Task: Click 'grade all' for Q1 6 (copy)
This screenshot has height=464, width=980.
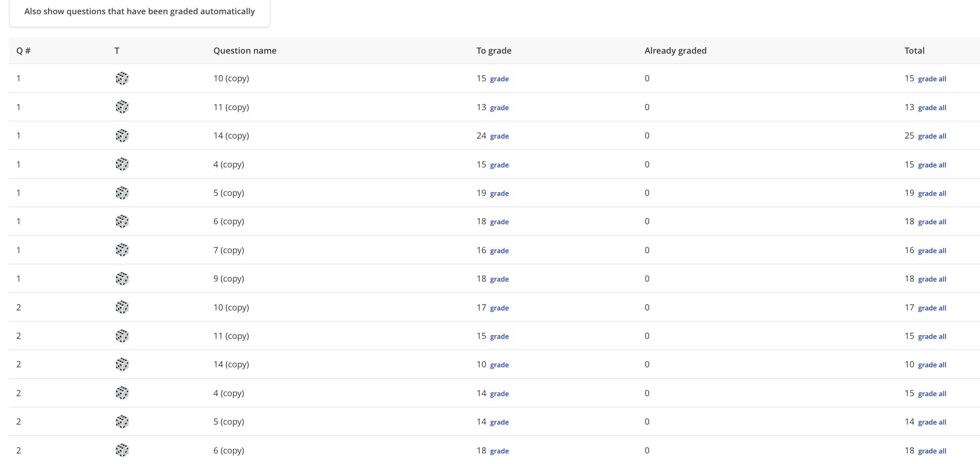Action: [932, 222]
